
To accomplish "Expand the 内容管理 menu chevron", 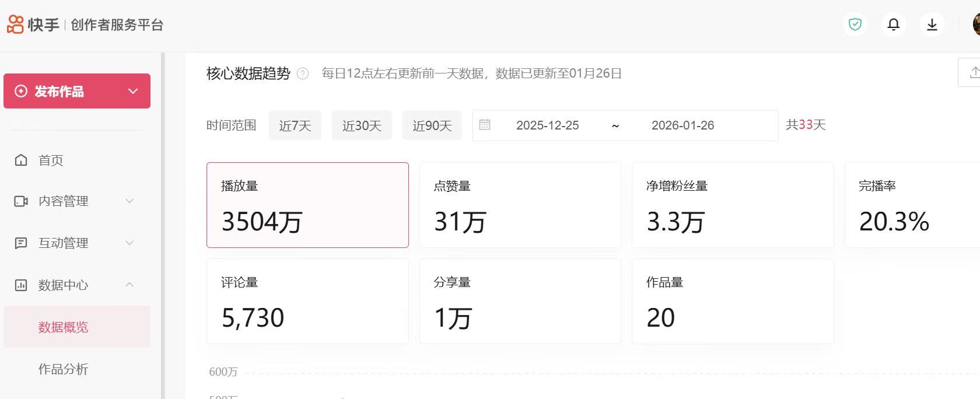I will [129, 201].
